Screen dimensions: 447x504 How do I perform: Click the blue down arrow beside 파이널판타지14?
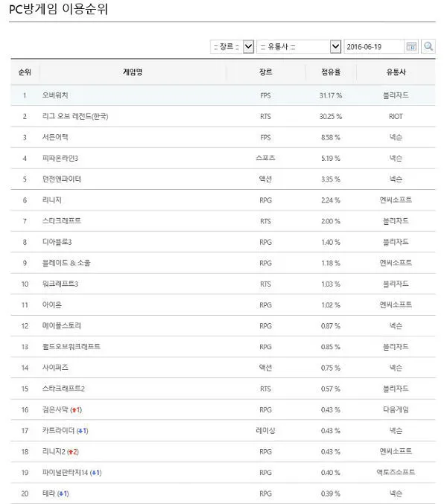pos(94,473)
